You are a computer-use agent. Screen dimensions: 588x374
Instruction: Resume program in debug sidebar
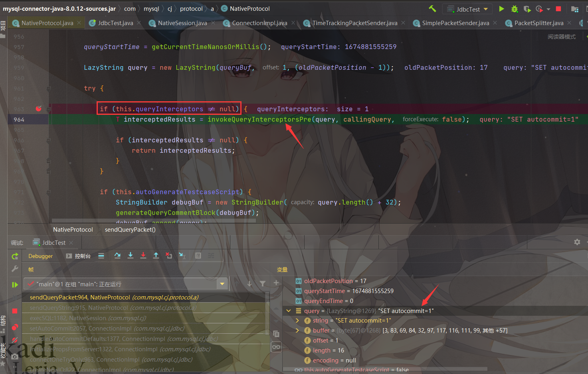(x=15, y=285)
